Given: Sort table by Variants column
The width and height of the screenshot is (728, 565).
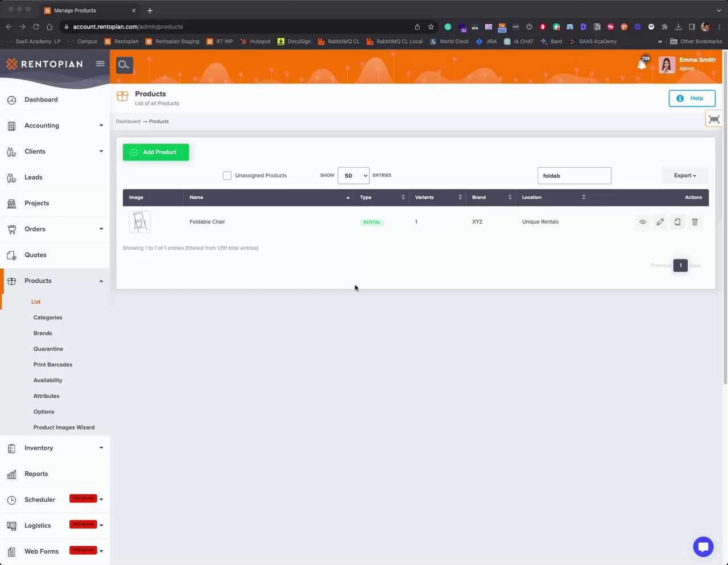Looking at the screenshot, I should (438, 197).
